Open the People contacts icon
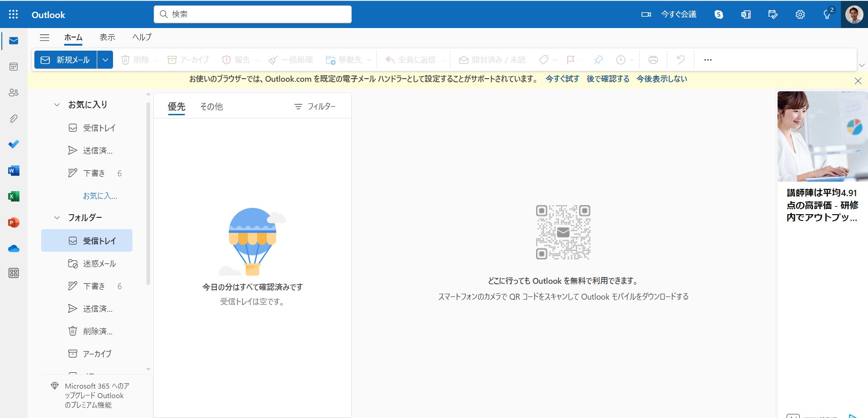The width and height of the screenshot is (868, 418). coord(14,93)
